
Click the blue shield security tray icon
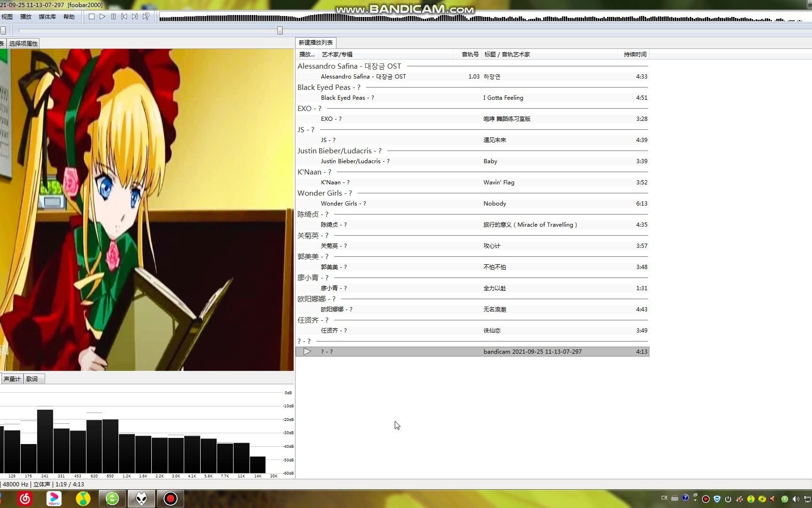tap(717, 499)
